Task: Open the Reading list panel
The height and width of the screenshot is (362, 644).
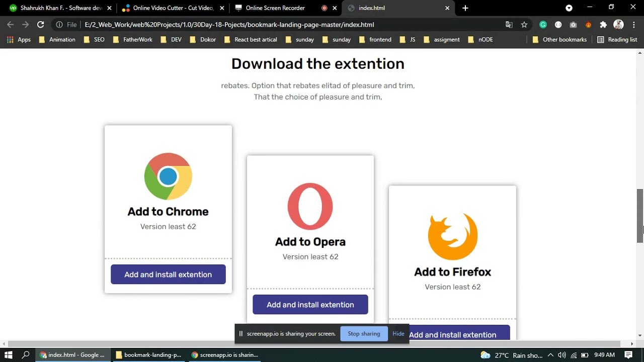Action: tap(617, 40)
